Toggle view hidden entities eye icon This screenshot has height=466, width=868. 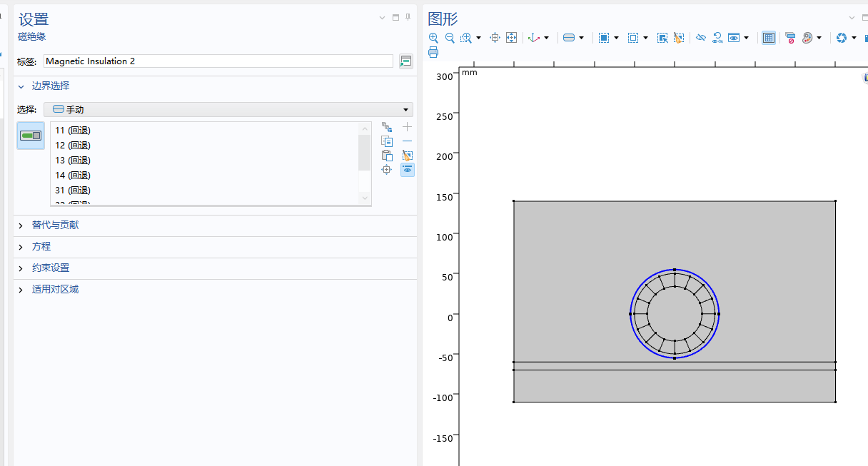point(734,38)
